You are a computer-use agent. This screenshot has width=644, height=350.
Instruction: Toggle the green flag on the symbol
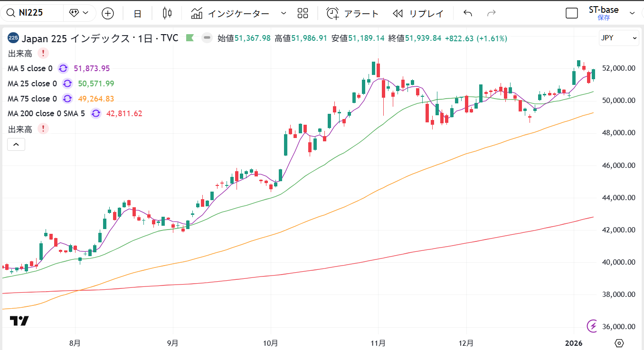click(x=190, y=38)
